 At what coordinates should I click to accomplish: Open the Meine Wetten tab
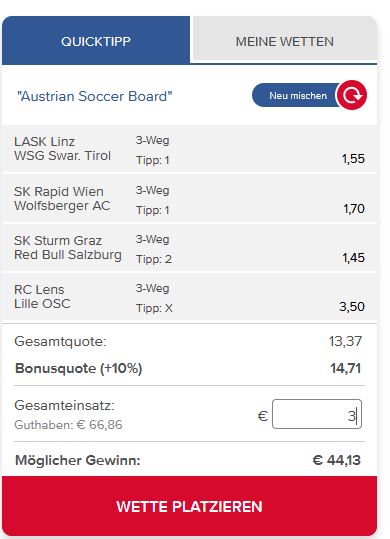(285, 41)
